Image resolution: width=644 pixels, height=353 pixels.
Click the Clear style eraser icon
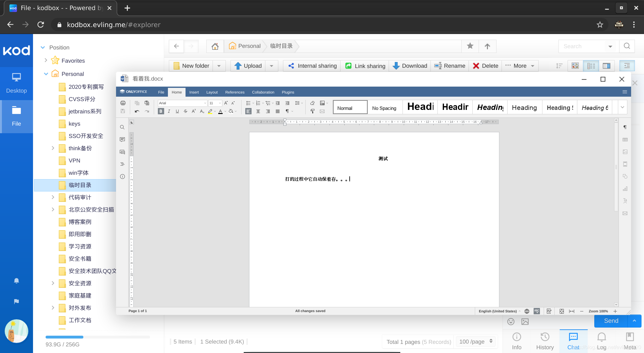pos(312,103)
